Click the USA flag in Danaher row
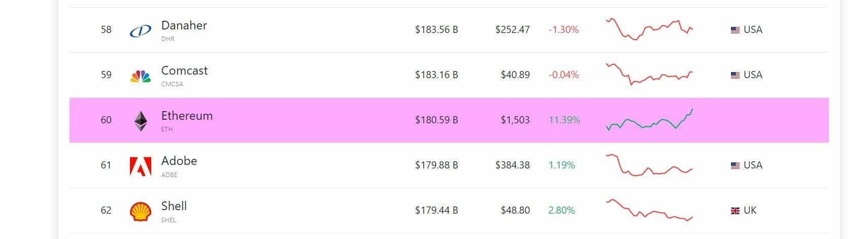 pyautogui.click(x=735, y=30)
